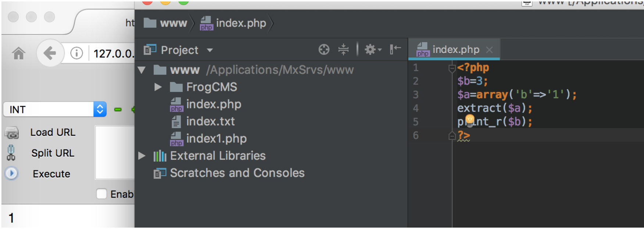Click the site information info icon
Viewport: 644px width, 232px height.
[76, 53]
